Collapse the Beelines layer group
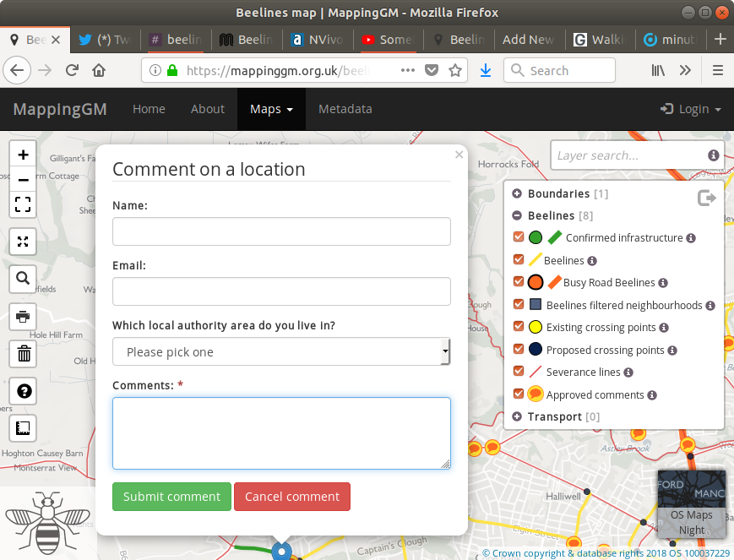This screenshot has height=560, width=734. pyautogui.click(x=517, y=216)
